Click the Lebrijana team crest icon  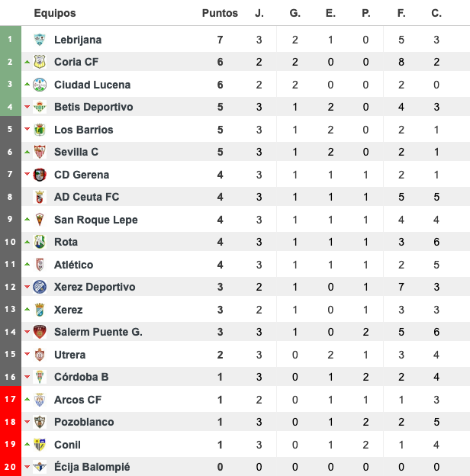pos(40,40)
